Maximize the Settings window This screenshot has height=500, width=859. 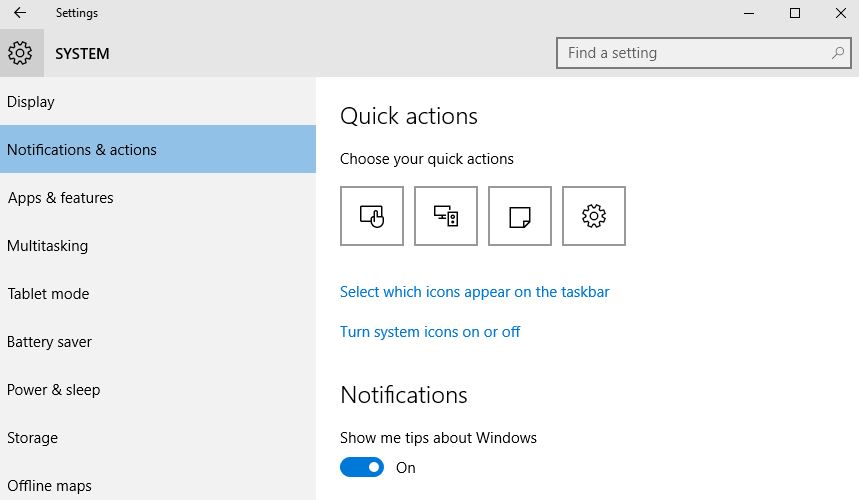795,13
